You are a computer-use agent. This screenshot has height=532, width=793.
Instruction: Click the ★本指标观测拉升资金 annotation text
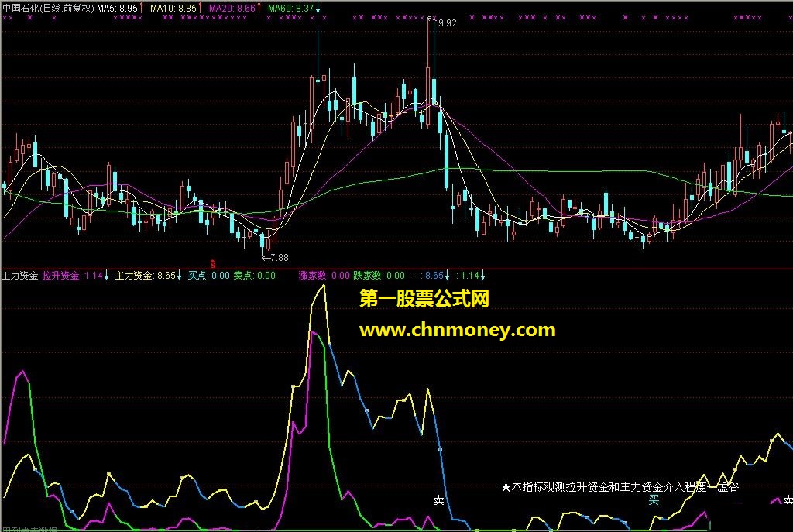pyautogui.click(x=620, y=487)
